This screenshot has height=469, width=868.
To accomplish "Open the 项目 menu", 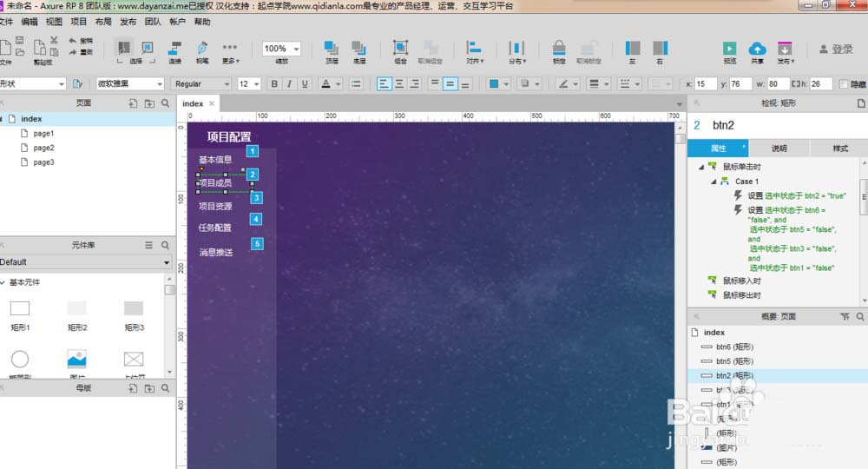I will tap(79, 22).
